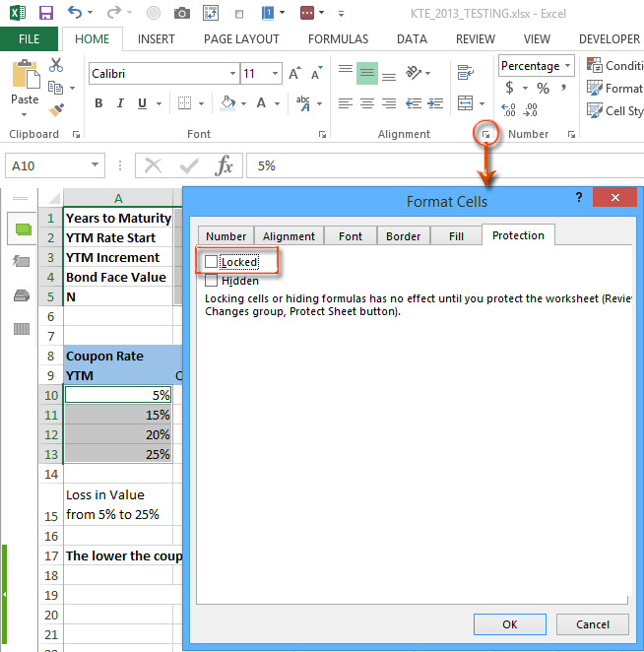Click the Save icon in quick access toolbar

[45, 13]
